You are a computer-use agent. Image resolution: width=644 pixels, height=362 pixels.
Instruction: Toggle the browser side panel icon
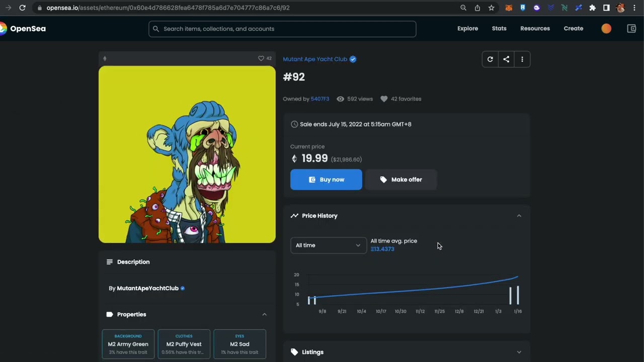point(606,8)
